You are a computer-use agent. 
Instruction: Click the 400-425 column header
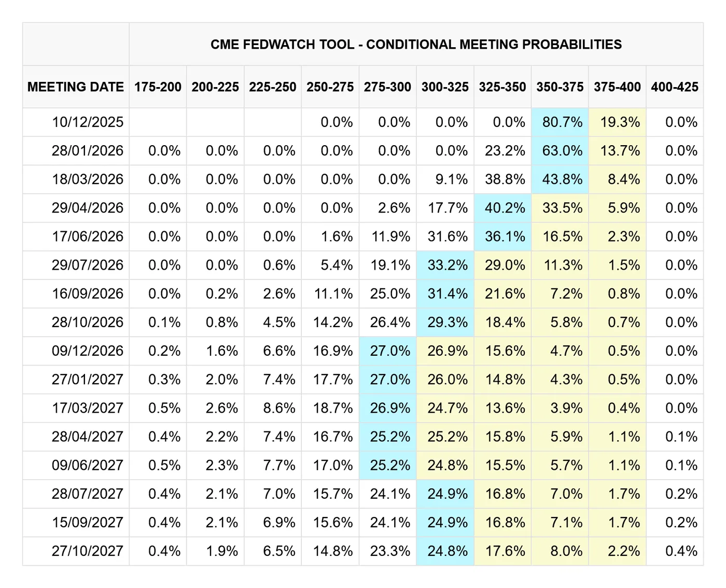point(674,87)
